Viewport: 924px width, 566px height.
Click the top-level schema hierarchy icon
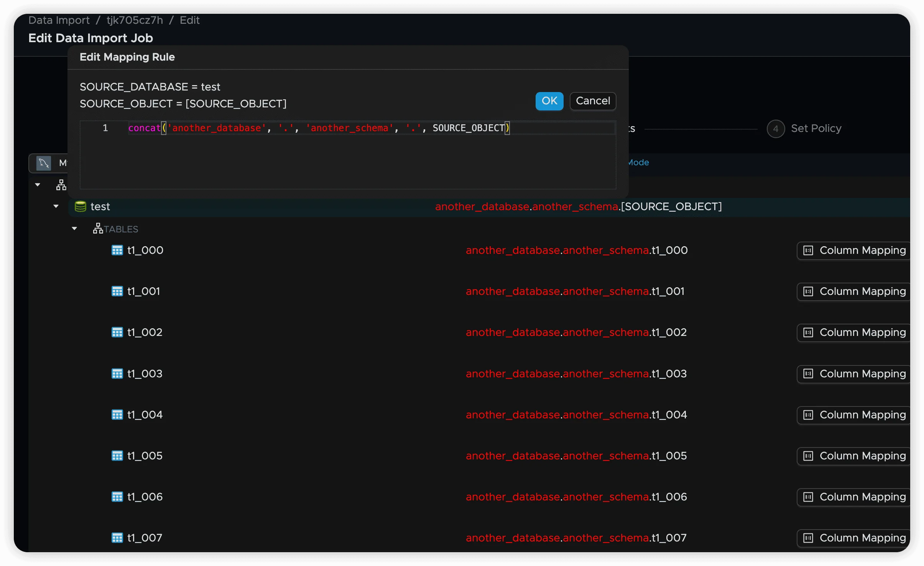coord(61,185)
